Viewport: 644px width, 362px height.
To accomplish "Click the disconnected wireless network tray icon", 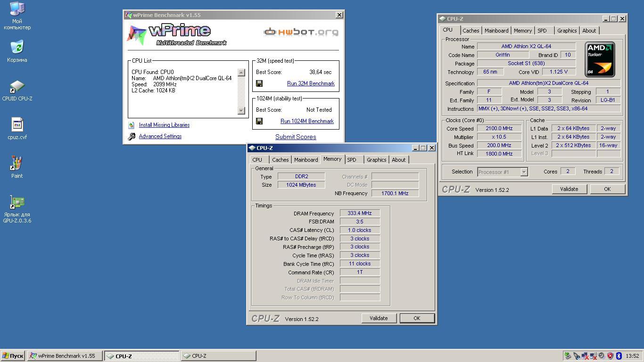I will click(594, 356).
